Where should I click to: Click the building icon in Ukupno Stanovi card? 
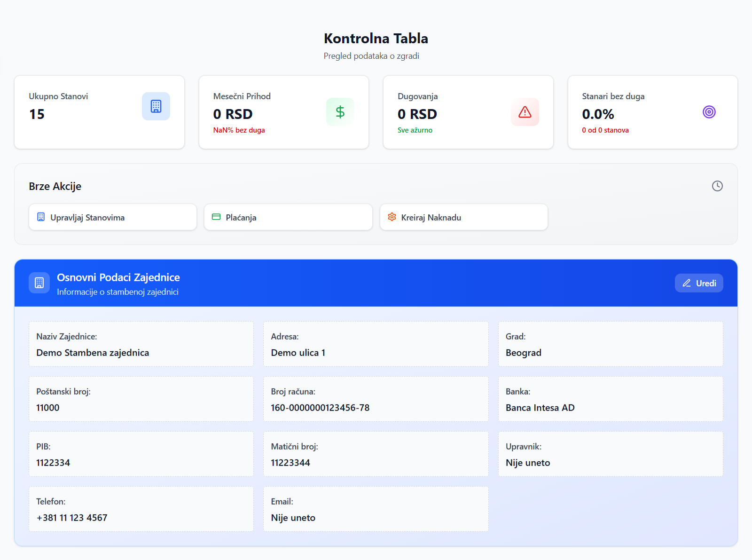[x=156, y=106]
